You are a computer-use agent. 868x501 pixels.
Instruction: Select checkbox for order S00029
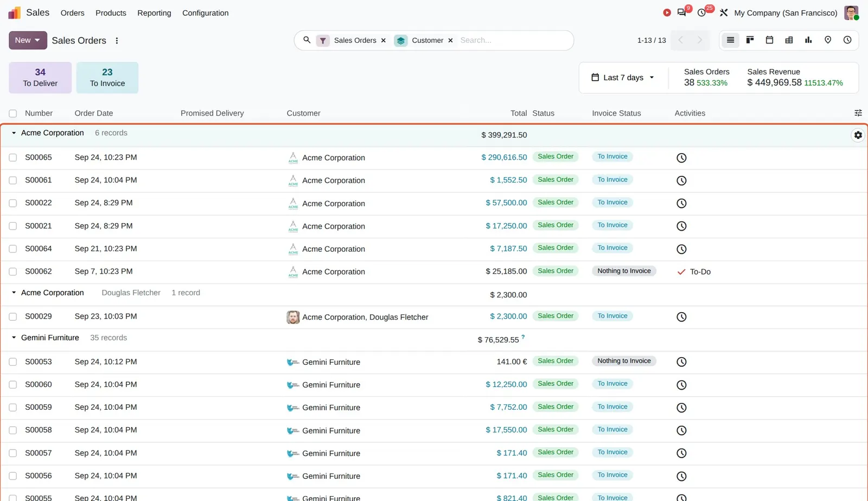click(x=13, y=316)
